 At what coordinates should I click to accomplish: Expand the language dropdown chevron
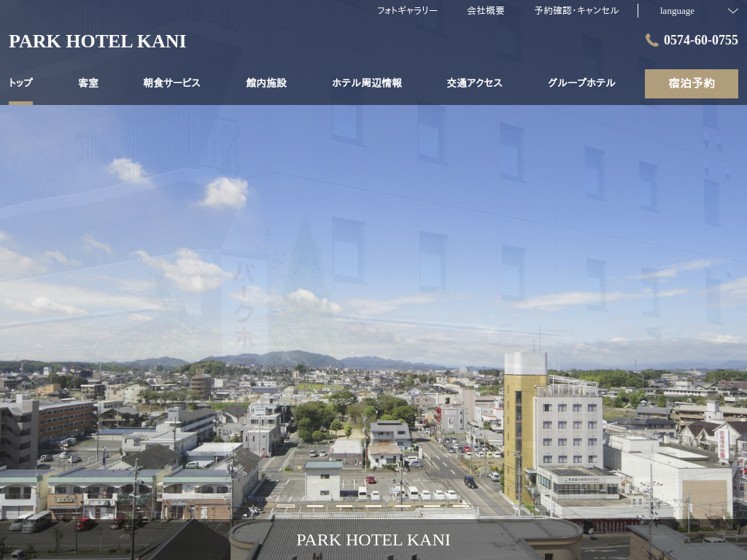point(732,11)
